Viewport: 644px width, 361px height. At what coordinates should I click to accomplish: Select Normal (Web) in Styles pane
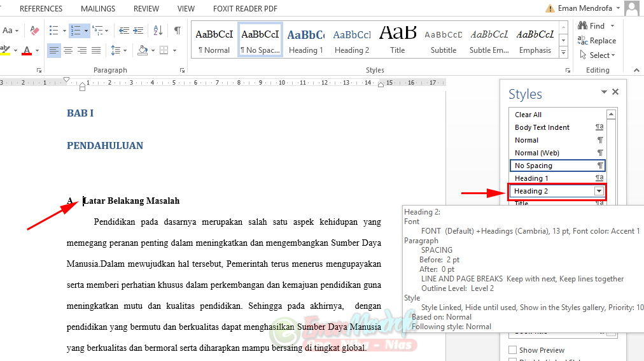(557, 153)
